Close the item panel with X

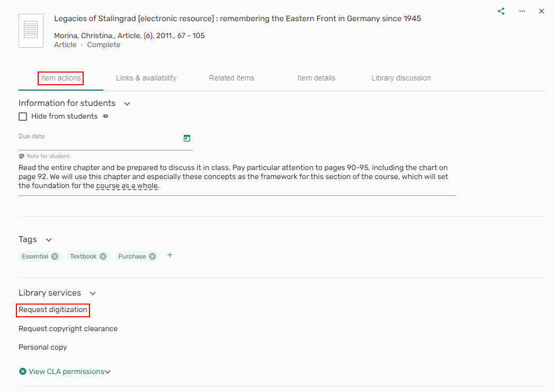[541, 11]
